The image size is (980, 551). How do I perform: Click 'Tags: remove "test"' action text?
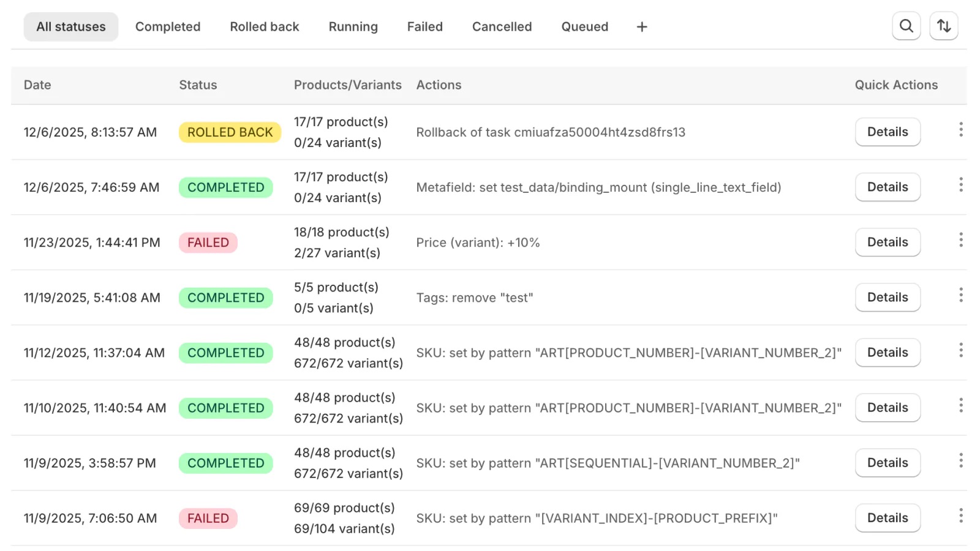pos(475,298)
